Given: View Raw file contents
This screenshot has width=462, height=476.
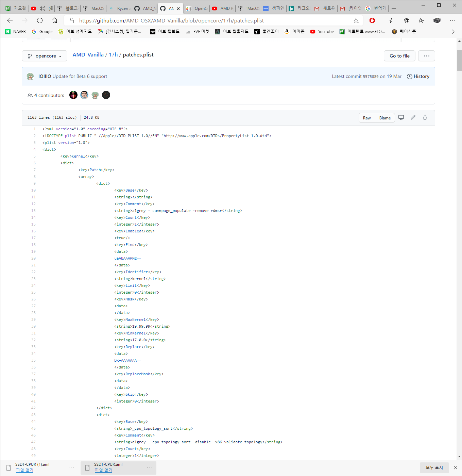Looking at the screenshot, I should [x=367, y=118].
